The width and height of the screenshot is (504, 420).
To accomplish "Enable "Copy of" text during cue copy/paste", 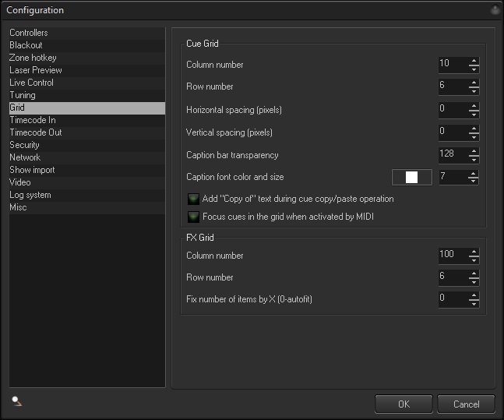I will coord(193,199).
